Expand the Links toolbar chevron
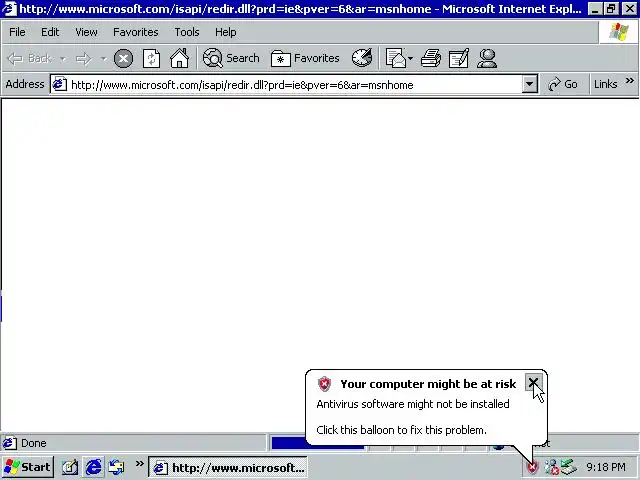Screen dimensions: 640x480 (x=629, y=81)
